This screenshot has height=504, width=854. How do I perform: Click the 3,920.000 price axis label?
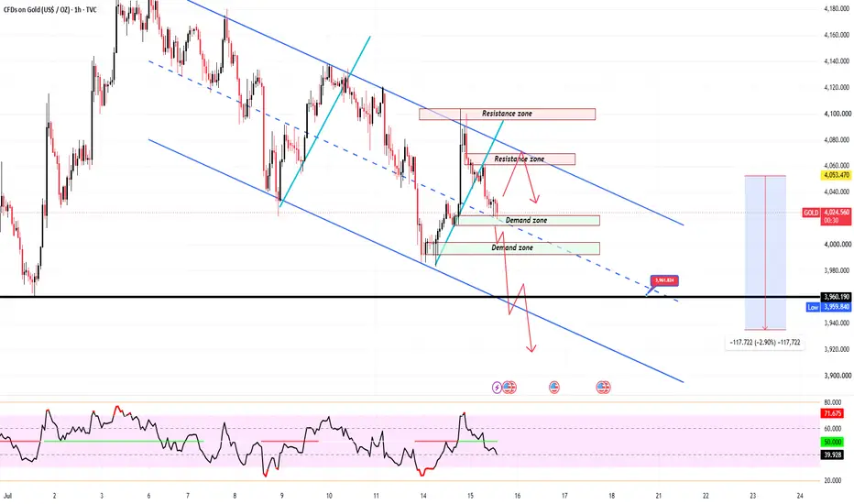click(x=838, y=349)
